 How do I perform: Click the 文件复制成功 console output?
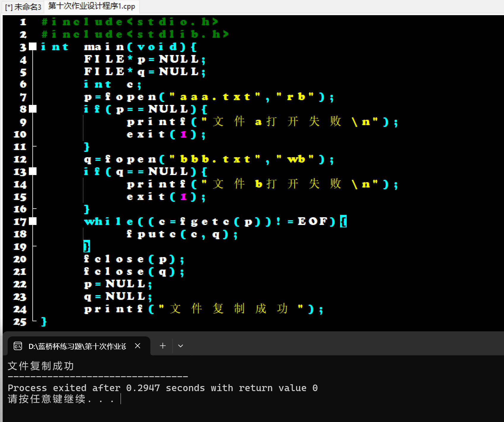click(x=41, y=366)
